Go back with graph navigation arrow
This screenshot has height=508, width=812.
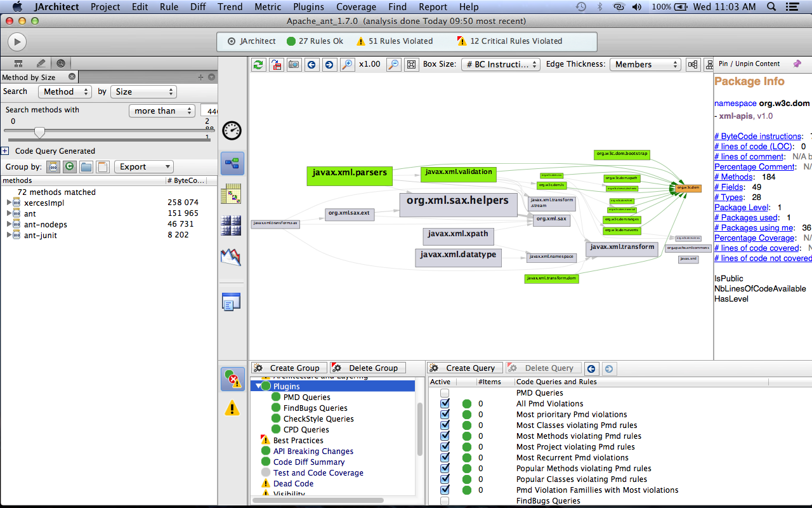tap(311, 65)
